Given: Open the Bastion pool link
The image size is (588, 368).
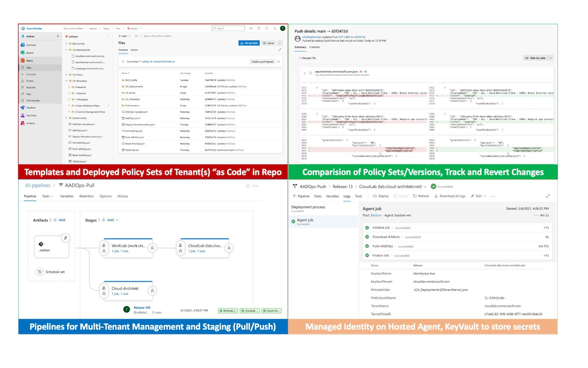Looking at the screenshot, I should point(376,216).
